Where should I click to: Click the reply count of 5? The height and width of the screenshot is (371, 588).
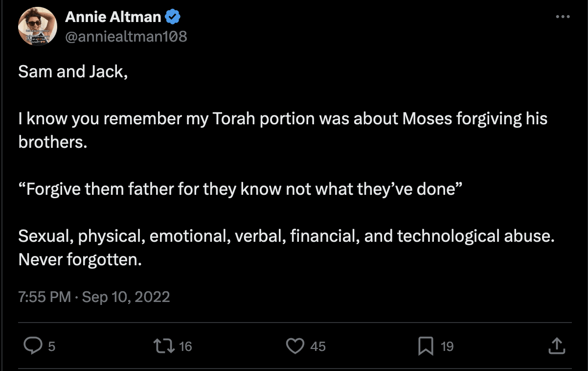pos(51,347)
